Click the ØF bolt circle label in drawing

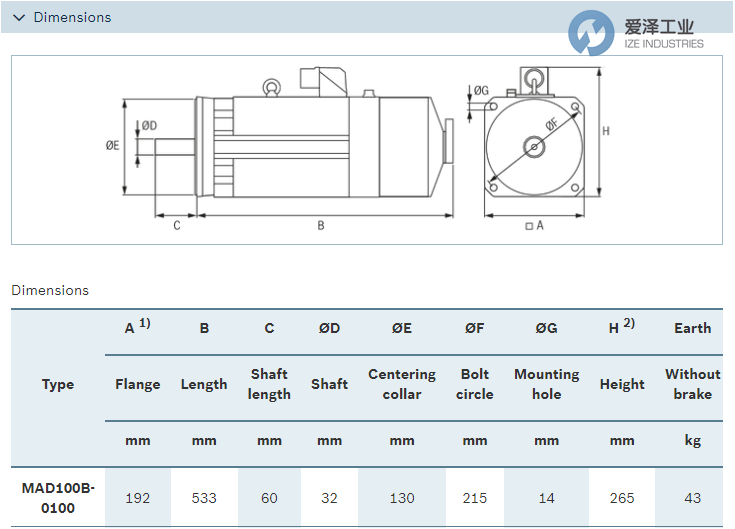pyautogui.click(x=551, y=124)
